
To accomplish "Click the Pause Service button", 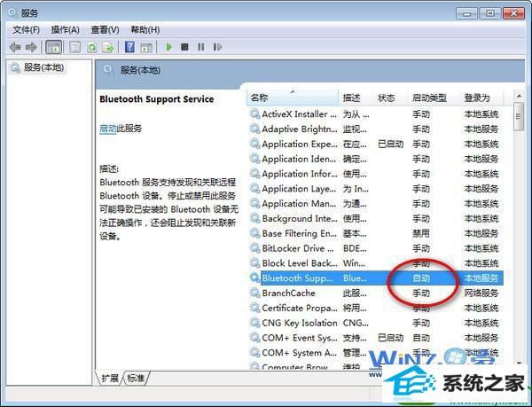I will pyautogui.click(x=201, y=47).
